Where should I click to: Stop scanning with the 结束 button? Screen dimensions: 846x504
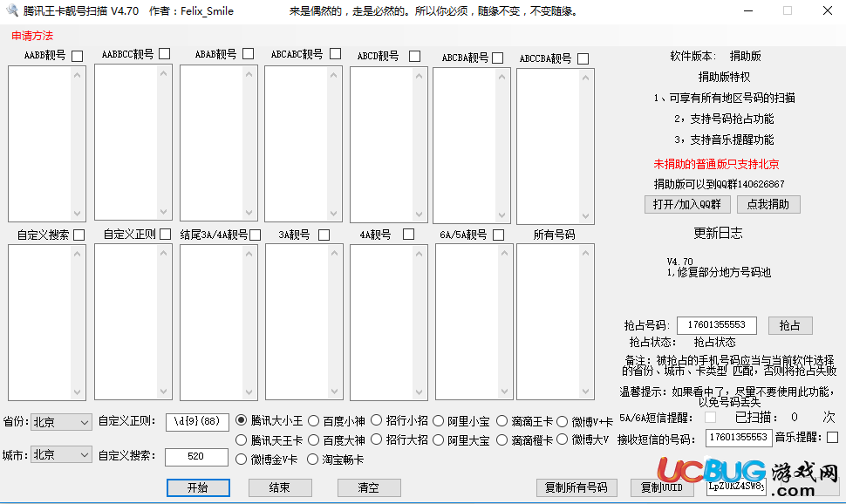pos(280,487)
